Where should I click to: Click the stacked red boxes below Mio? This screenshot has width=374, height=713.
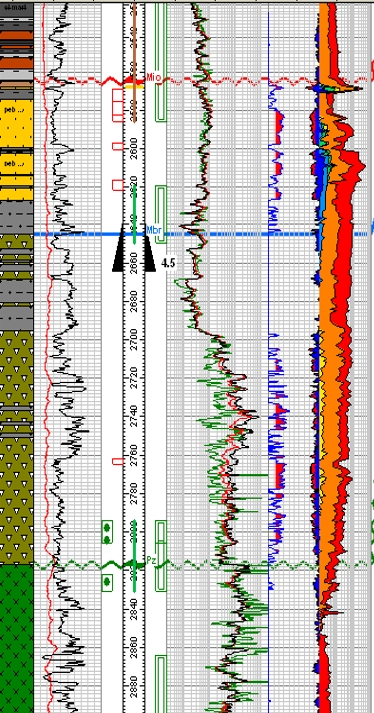pos(117,105)
